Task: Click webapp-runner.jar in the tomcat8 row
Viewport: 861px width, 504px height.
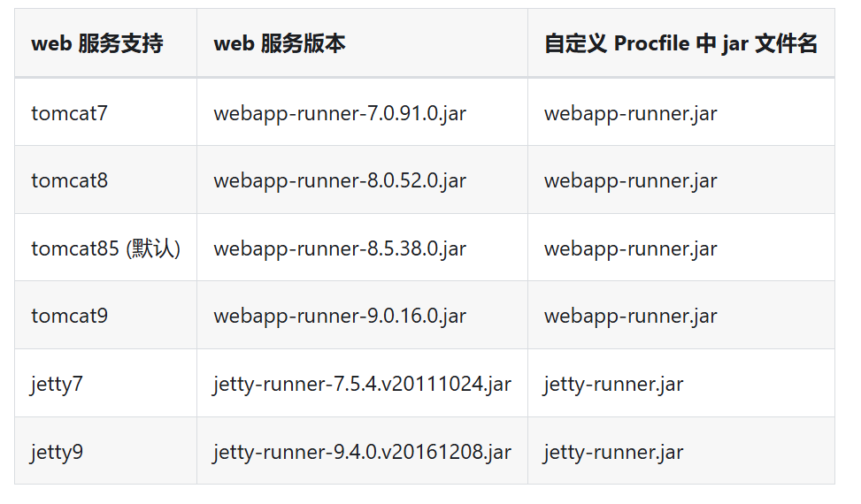Action: pyautogui.click(x=630, y=181)
